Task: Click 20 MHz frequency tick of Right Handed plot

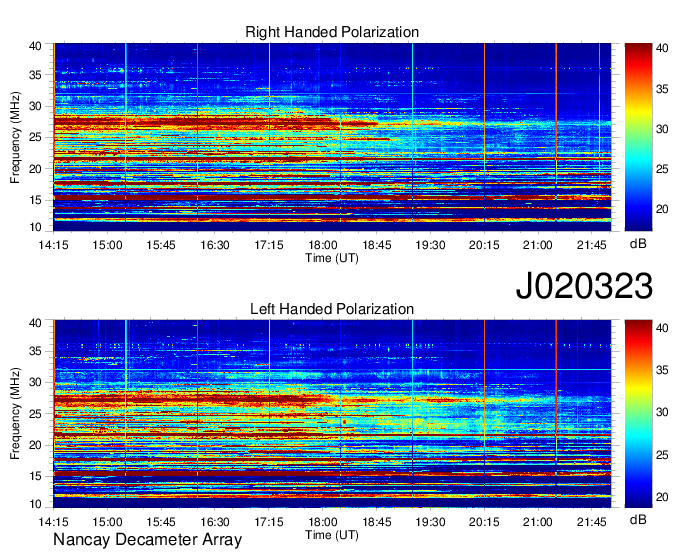Action: (35, 169)
